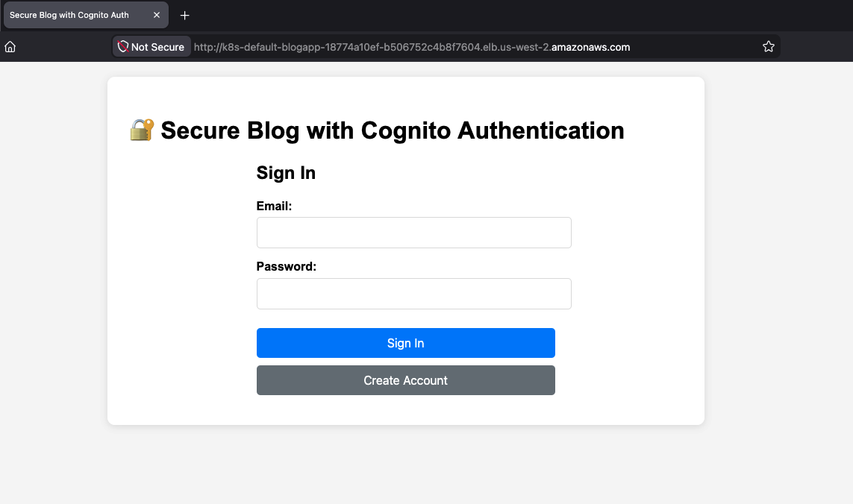Click the Email: field label
This screenshot has width=853, height=504.
click(x=274, y=206)
